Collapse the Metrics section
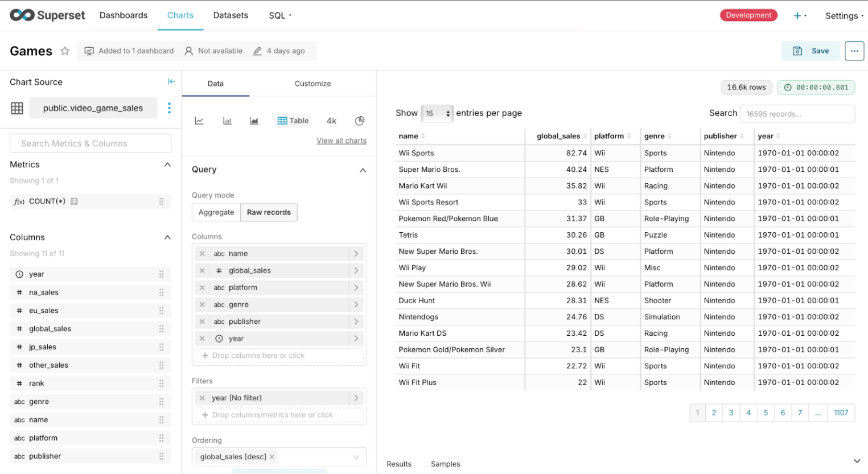Image resolution: width=868 pixels, height=474 pixels. [x=167, y=164]
